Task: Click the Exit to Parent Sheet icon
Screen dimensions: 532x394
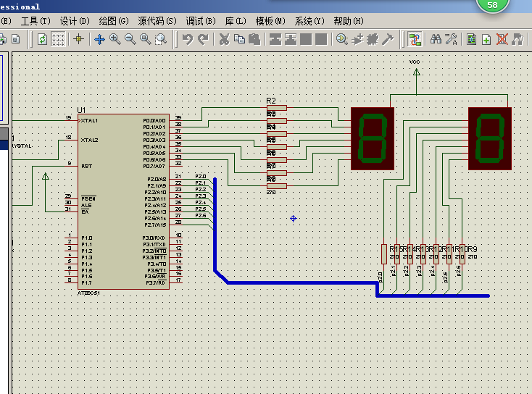Action: point(518,39)
